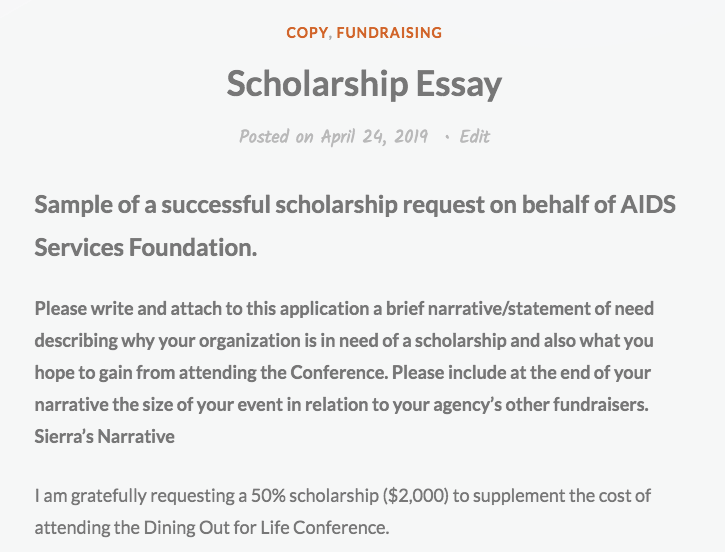Viewport: 725px width, 552px height.
Task: Open the April 24, 2019 date link
Action: (x=374, y=137)
